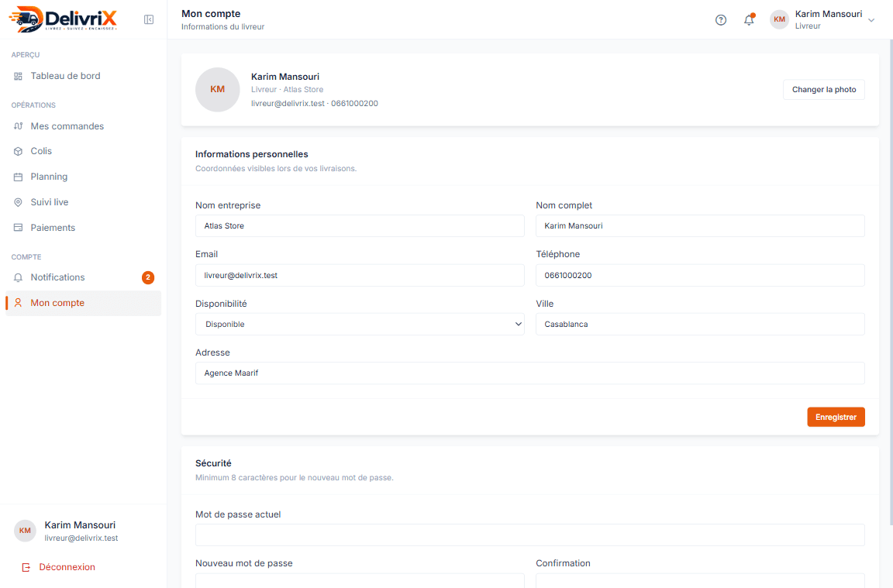Screen dimensions: 893x588
Task: Click 'Minimum 8 caractères' security hint text
Action: tap(295, 477)
